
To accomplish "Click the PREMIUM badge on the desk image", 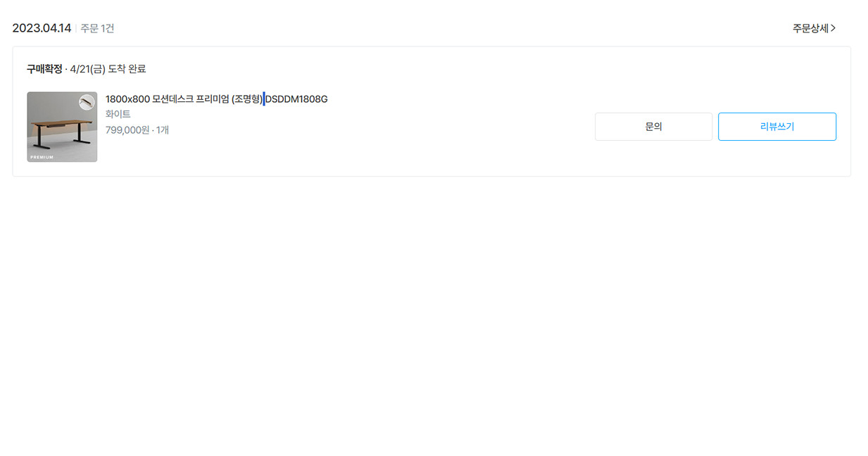I will tap(42, 157).
